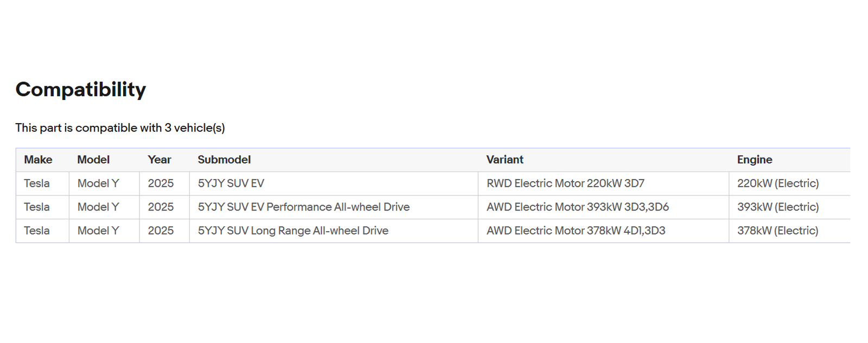Screen dimensions: 868x343
Task: Click AWD Electric Motor 378kW 4D1,3D3 variant
Action: coord(576,231)
